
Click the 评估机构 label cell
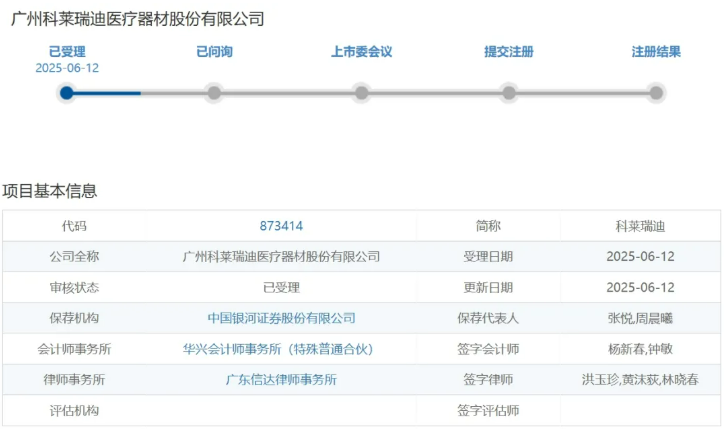tap(74, 411)
